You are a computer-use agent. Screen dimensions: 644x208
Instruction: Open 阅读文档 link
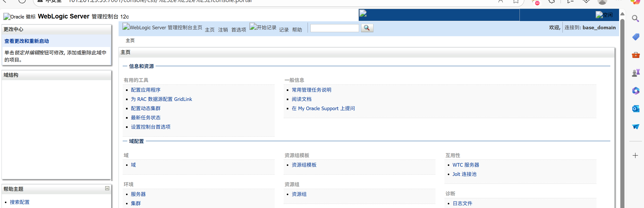pyautogui.click(x=301, y=99)
